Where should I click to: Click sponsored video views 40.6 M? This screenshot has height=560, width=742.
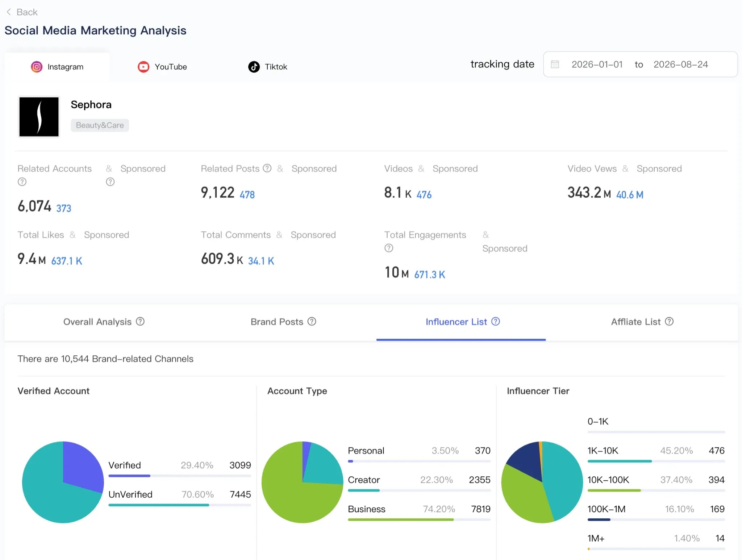[630, 195]
